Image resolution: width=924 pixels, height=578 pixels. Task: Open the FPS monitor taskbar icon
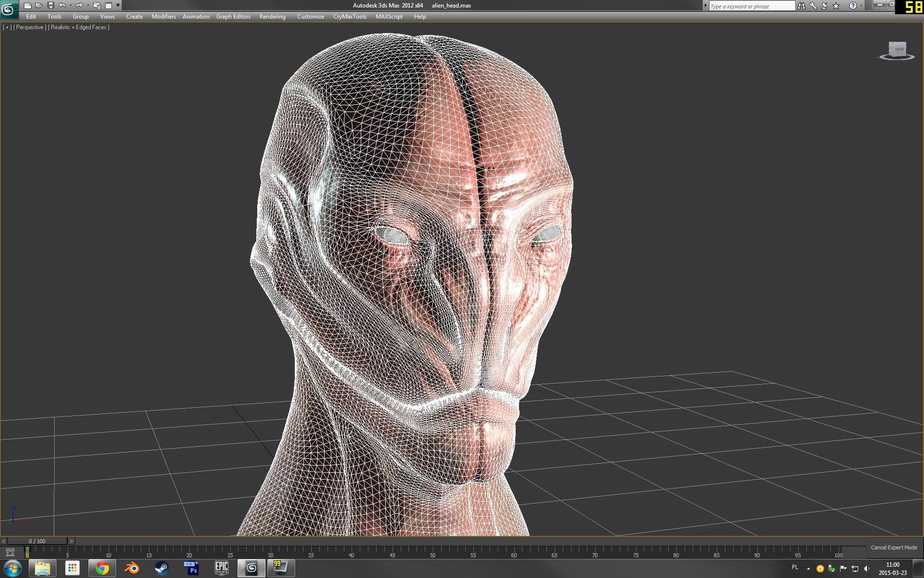coord(281,568)
